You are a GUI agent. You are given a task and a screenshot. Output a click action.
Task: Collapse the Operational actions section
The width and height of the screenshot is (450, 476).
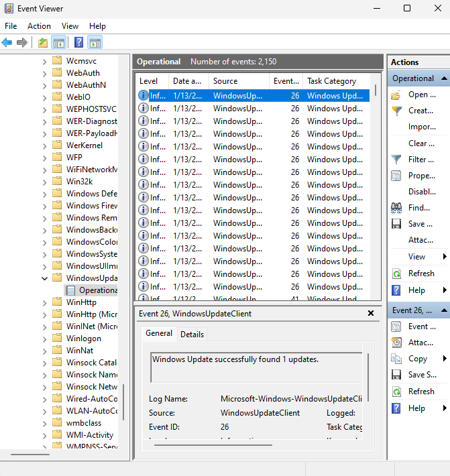444,78
